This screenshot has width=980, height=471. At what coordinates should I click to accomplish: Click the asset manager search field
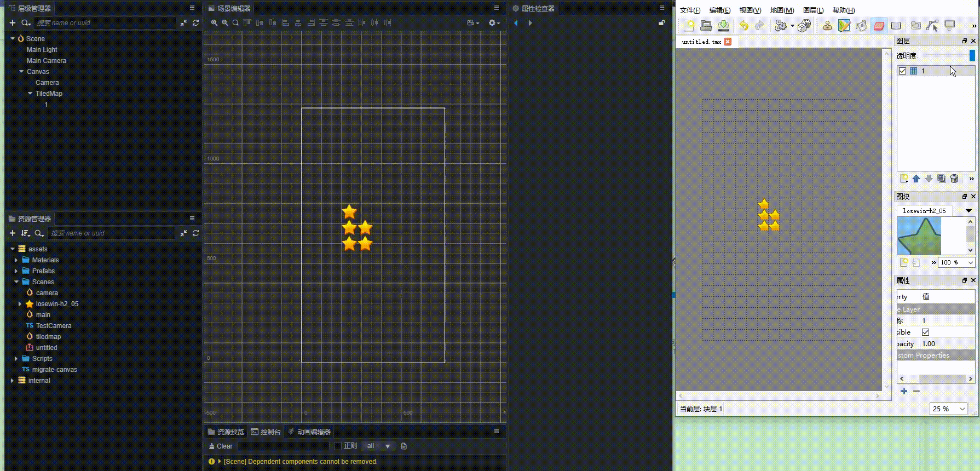tap(111, 233)
